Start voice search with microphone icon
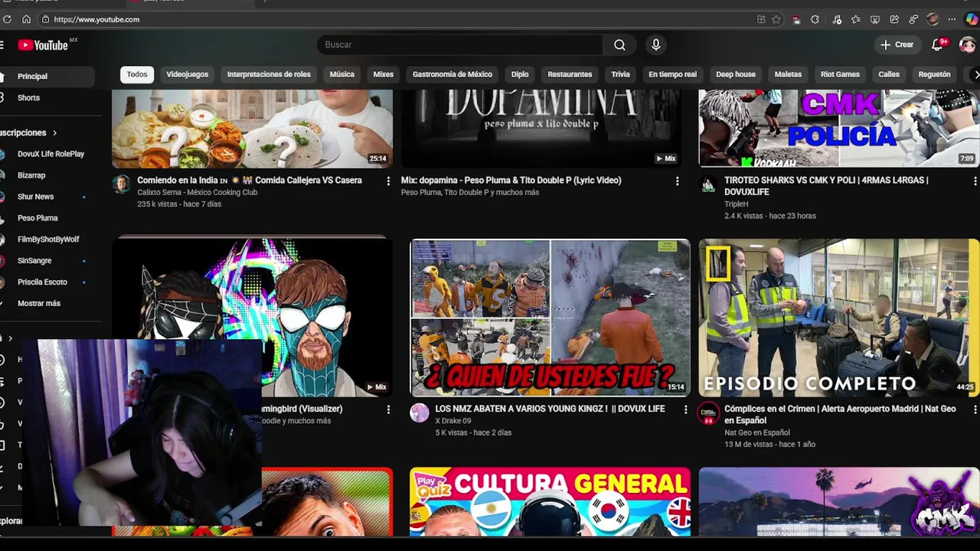This screenshot has height=551, width=980. click(655, 45)
